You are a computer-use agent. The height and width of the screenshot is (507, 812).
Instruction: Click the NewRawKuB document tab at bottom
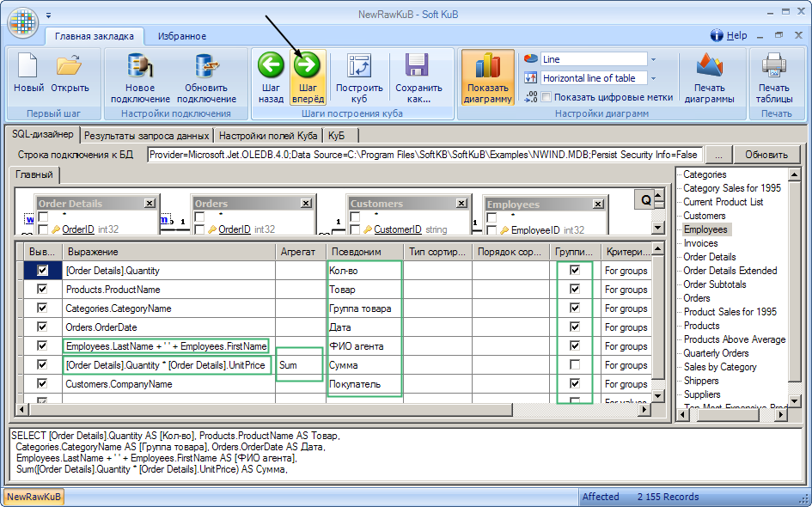[x=34, y=497]
